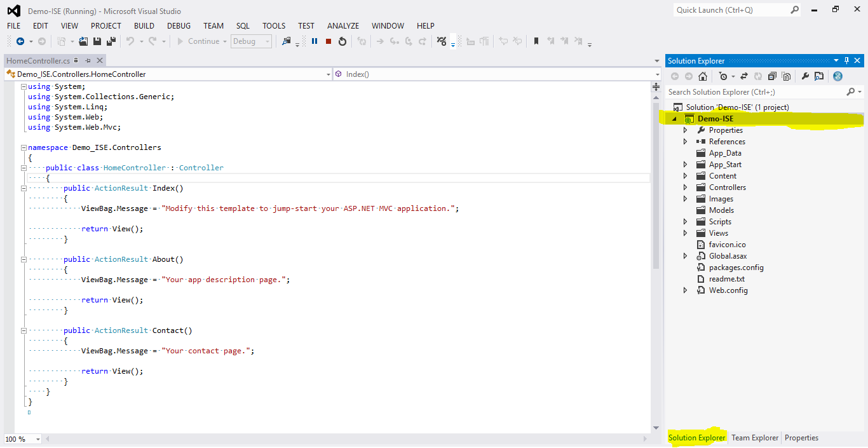Click the New Project toolbar icon
This screenshot has width=868, height=448.
pyautogui.click(x=62, y=41)
